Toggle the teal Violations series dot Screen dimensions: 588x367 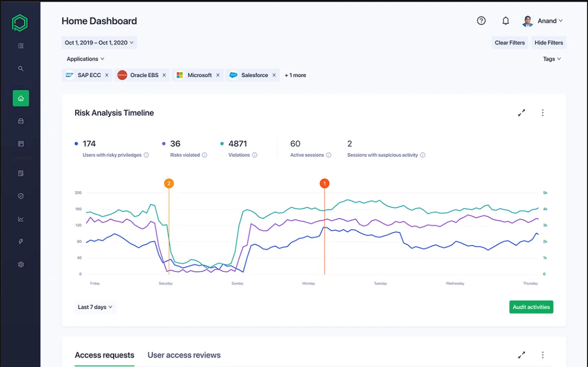click(x=222, y=144)
